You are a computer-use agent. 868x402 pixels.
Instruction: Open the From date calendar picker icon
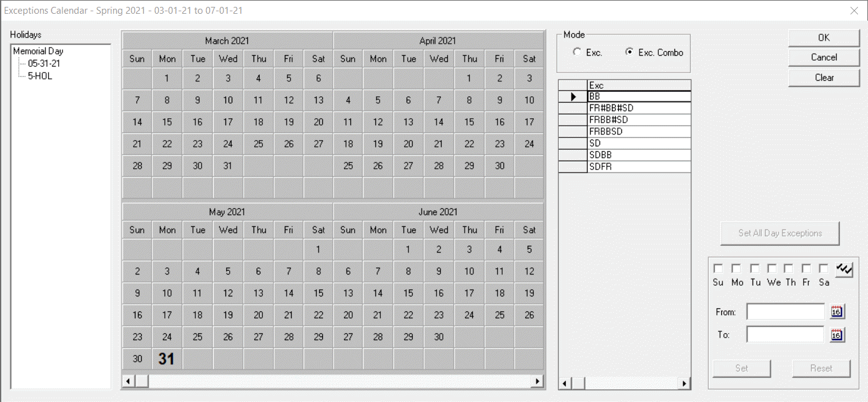pyautogui.click(x=837, y=311)
